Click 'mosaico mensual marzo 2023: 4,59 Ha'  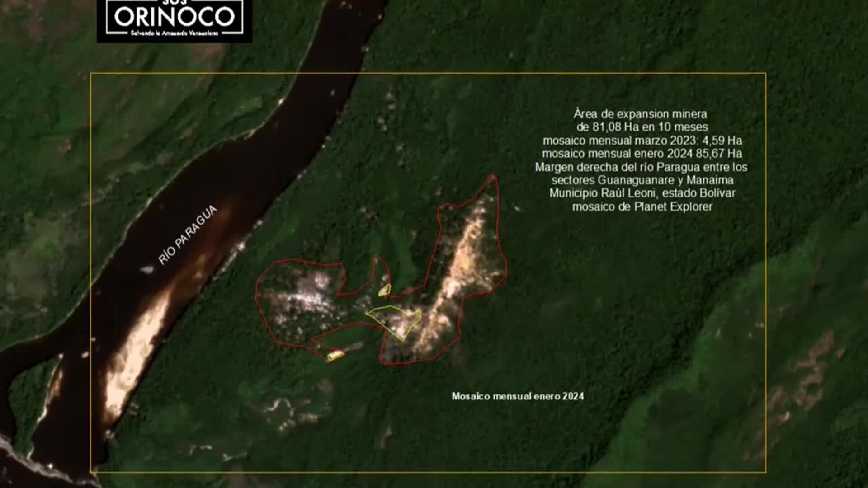click(642, 141)
